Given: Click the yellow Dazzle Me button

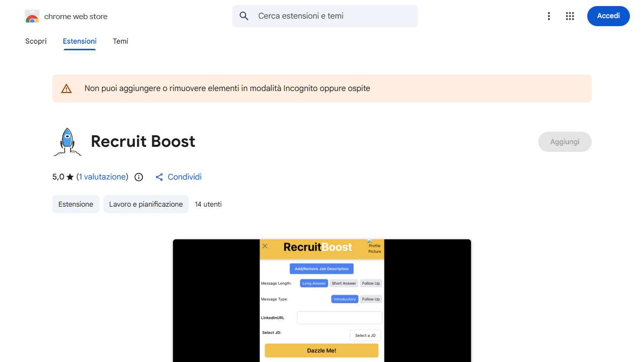Looking at the screenshot, I should click(x=321, y=350).
